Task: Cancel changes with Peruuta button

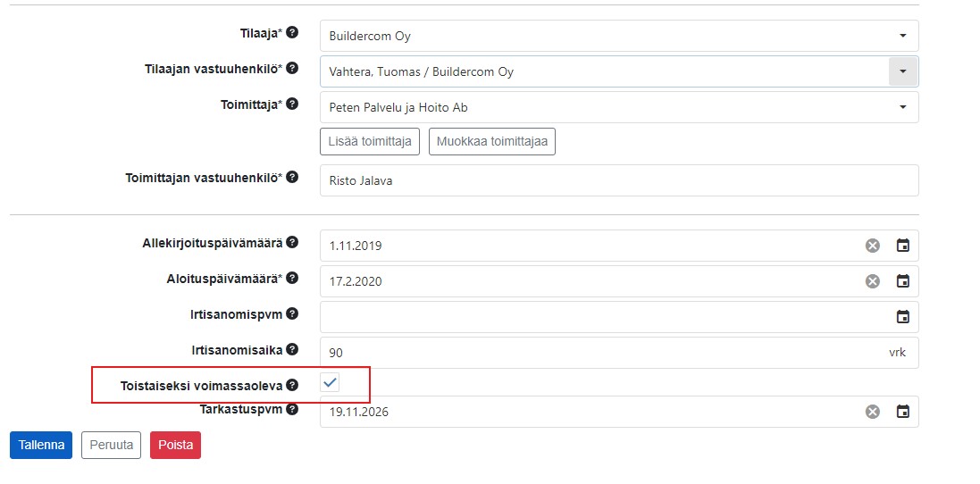Action: (x=112, y=446)
